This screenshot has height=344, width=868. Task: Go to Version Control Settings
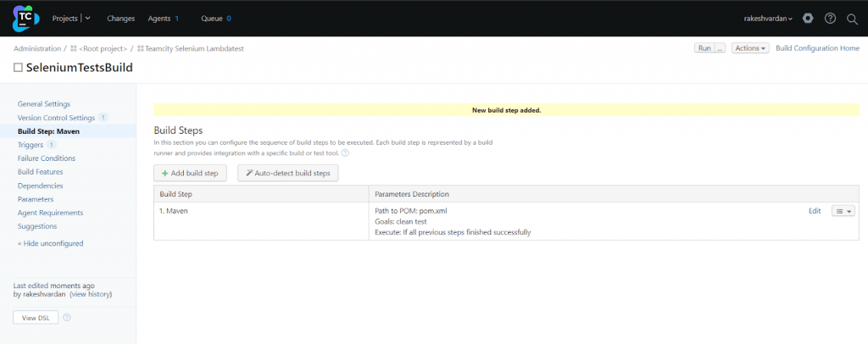[56, 118]
